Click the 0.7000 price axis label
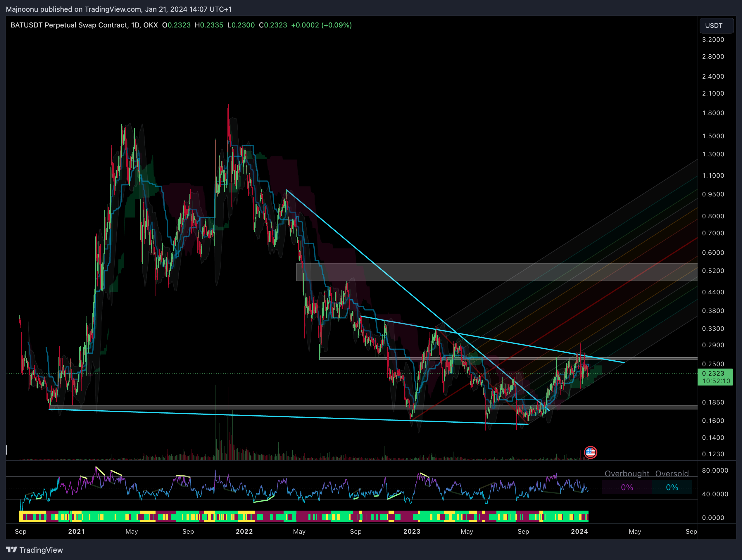742x560 pixels. tap(713, 233)
